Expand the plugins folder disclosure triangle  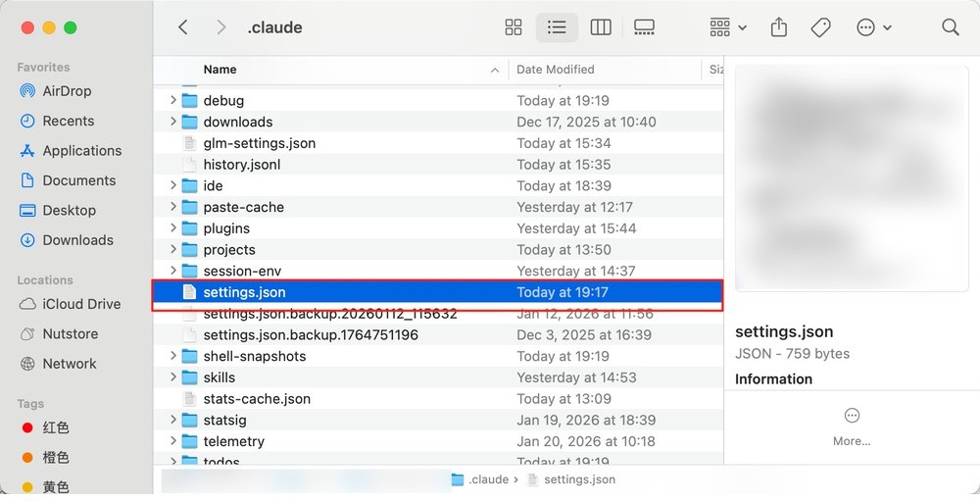tap(173, 228)
